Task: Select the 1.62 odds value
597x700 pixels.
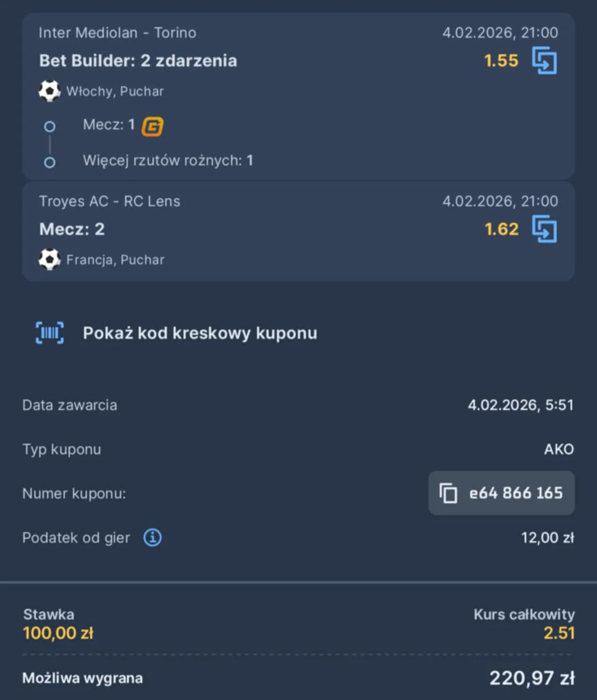Action: click(501, 229)
